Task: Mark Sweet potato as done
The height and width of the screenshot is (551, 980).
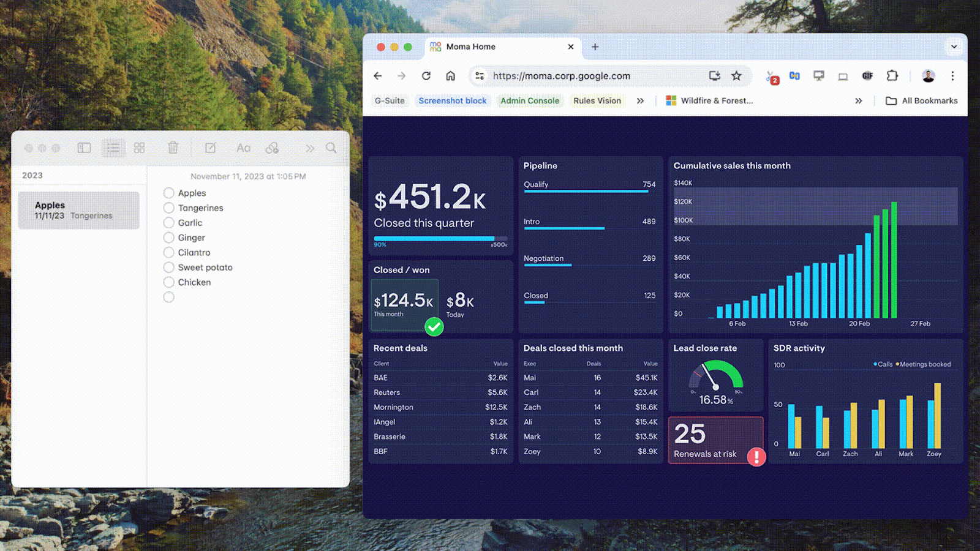Action: (x=169, y=268)
